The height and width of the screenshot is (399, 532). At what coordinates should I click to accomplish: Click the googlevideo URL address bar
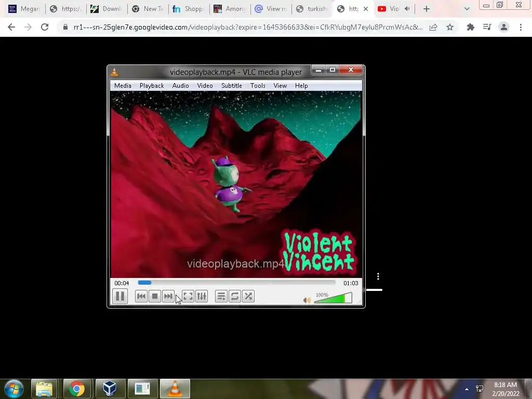click(x=248, y=27)
